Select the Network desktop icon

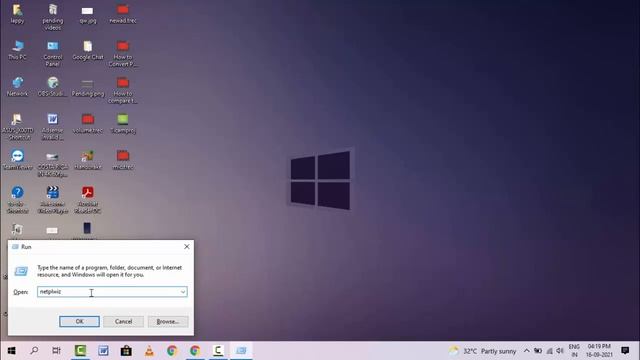[17, 87]
